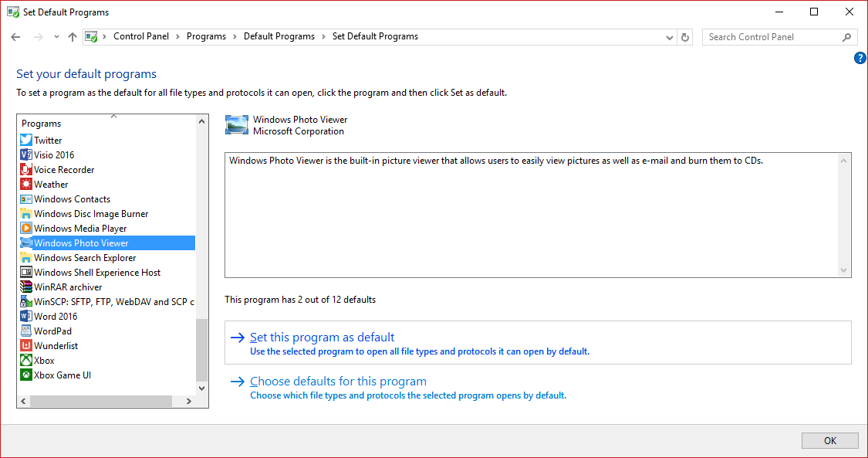Viewport: 868px width, 458px height.
Task: Click the Voice Recorder microphone icon
Action: tap(26, 169)
